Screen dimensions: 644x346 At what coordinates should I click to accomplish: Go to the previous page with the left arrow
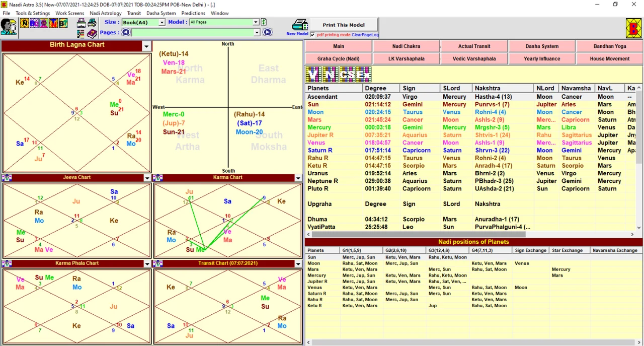[126, 32]
